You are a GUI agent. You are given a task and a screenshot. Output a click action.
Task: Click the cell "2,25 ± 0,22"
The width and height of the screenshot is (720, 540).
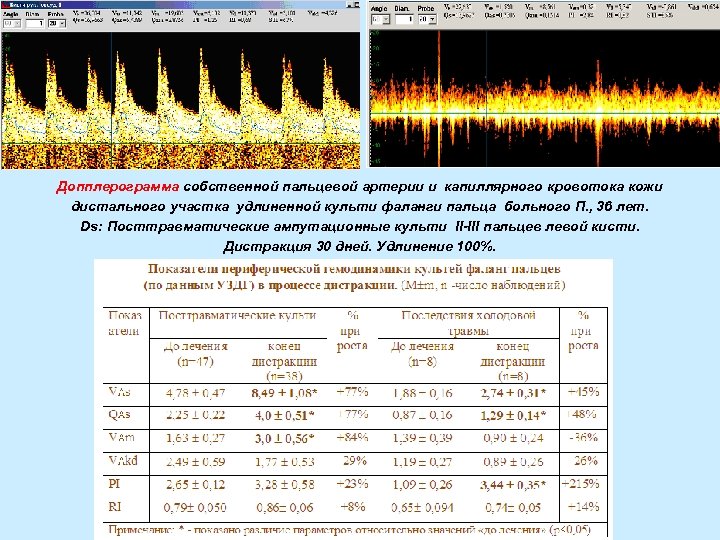tap(196, 415)
